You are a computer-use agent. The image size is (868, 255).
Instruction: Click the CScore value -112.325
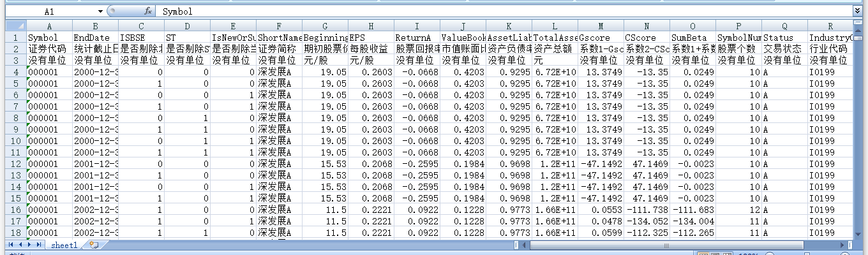pos(647,233)
